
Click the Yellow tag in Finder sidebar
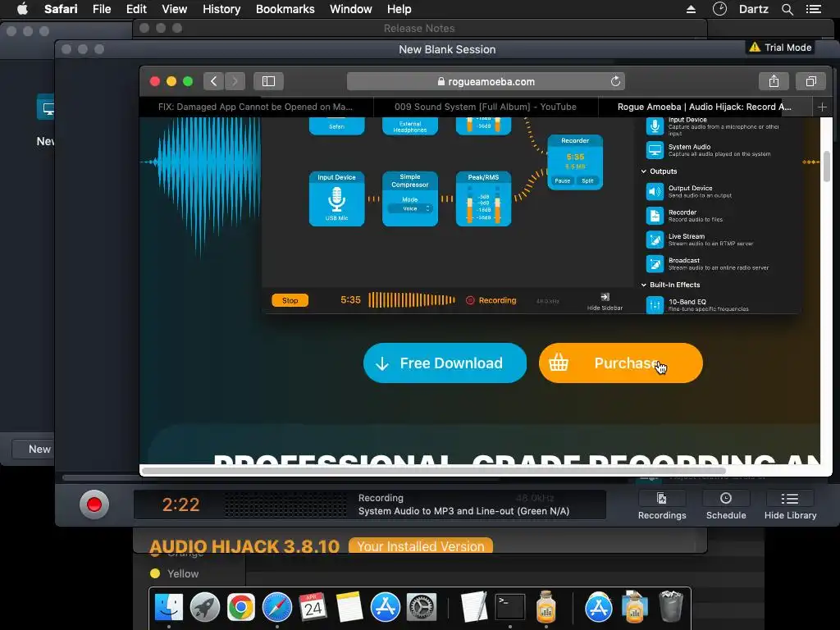[175, 573]
